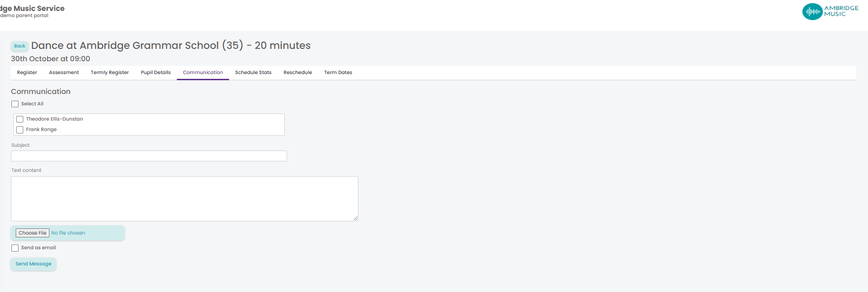The image size is (868, 292).
Task: Focus the Text content textarea
Action: point(184,198)
